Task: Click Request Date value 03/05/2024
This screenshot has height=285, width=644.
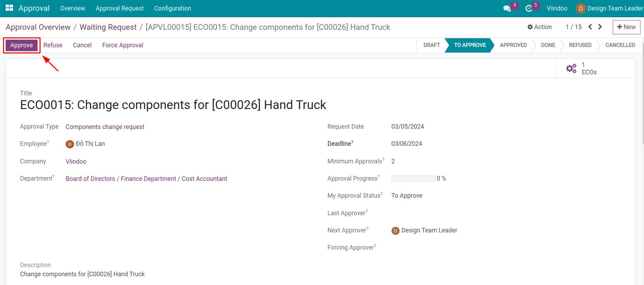Action: 408,127
